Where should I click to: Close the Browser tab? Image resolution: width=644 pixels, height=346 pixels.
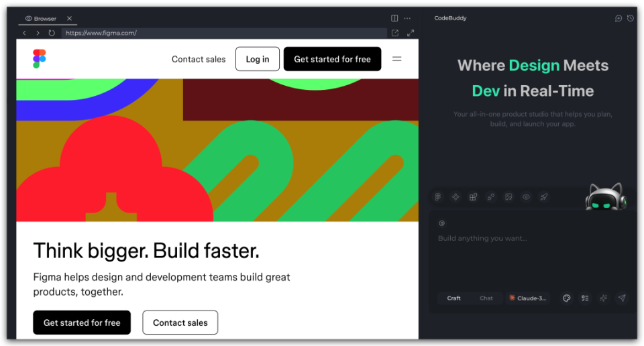(69, 19)
